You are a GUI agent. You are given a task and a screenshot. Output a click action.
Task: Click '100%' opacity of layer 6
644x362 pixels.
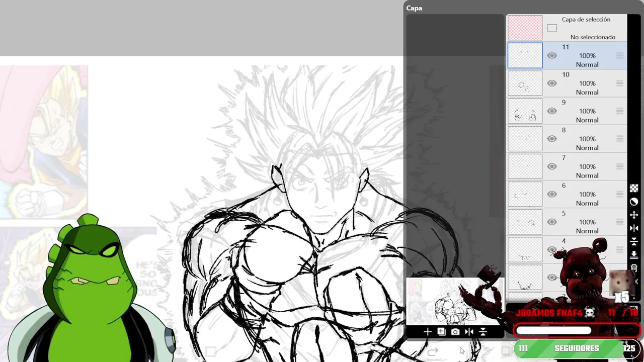587,194
